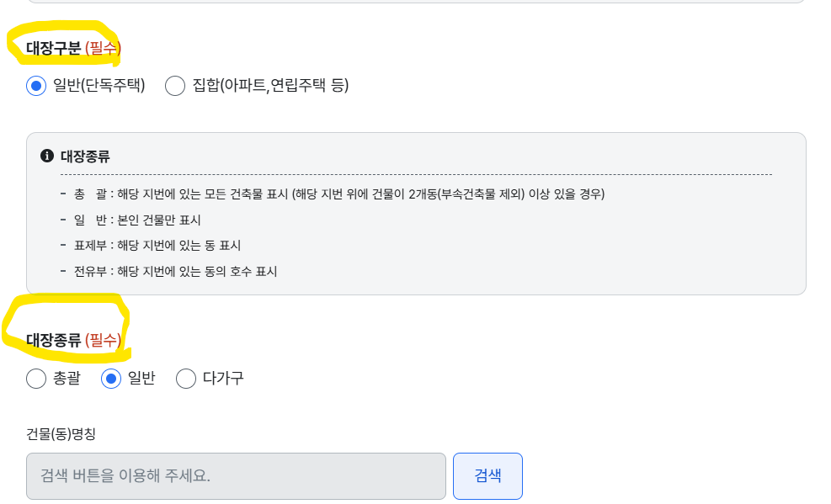Click the 일 반 : 본인 건물만 표시 line
The image size is (831, 504).
tap(137, 220)
